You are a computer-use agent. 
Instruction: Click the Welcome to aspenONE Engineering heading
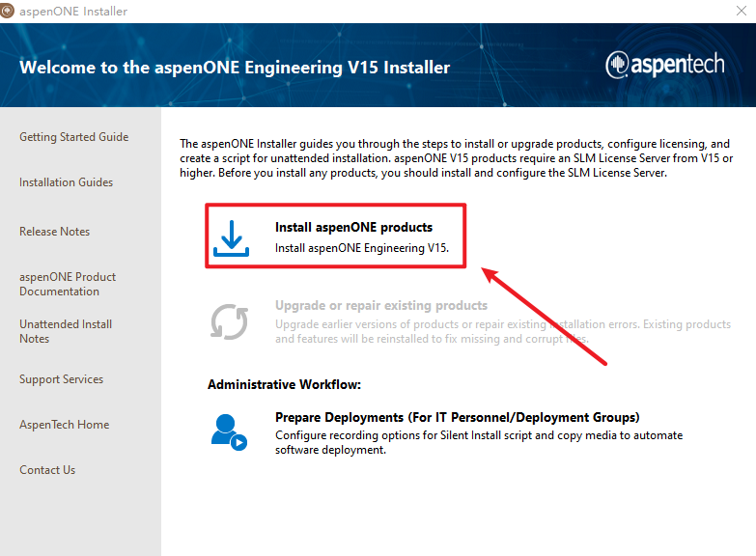tap(235, 68)
